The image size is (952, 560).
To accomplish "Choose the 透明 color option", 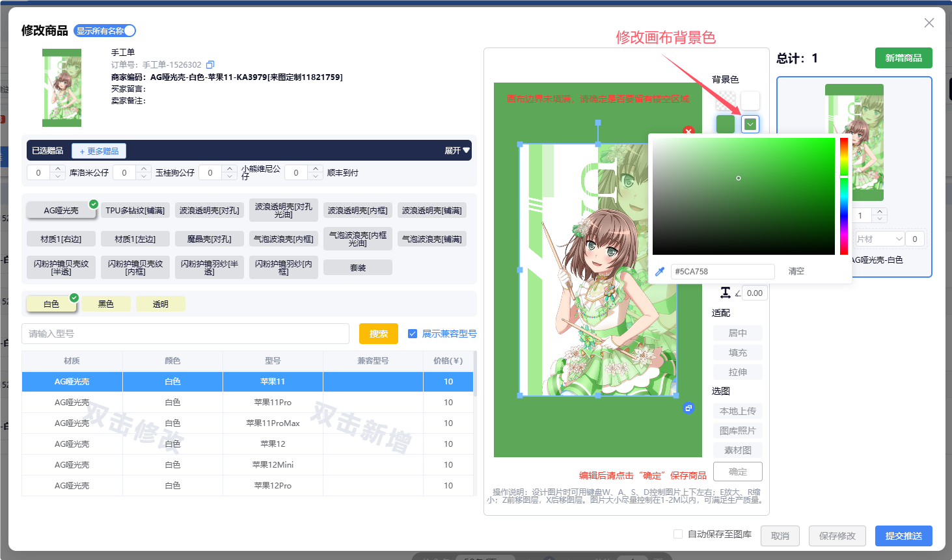I will (x=161, y=304).
